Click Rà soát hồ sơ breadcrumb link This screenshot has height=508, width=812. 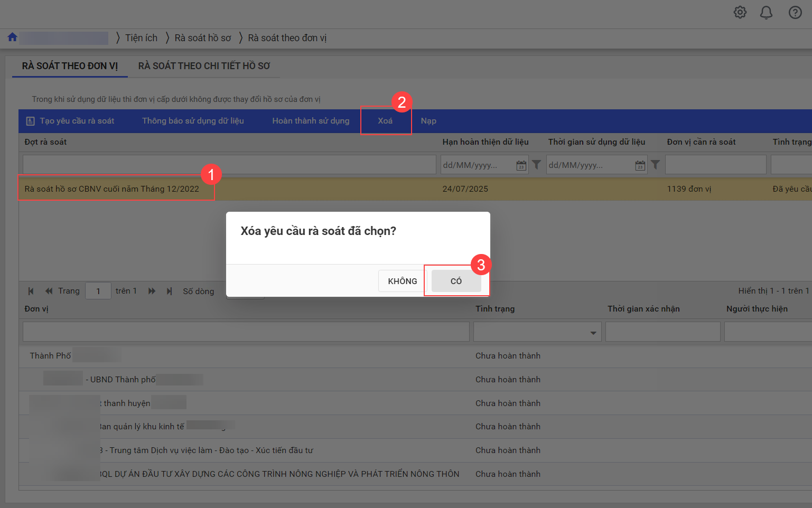tap(203, 38)
